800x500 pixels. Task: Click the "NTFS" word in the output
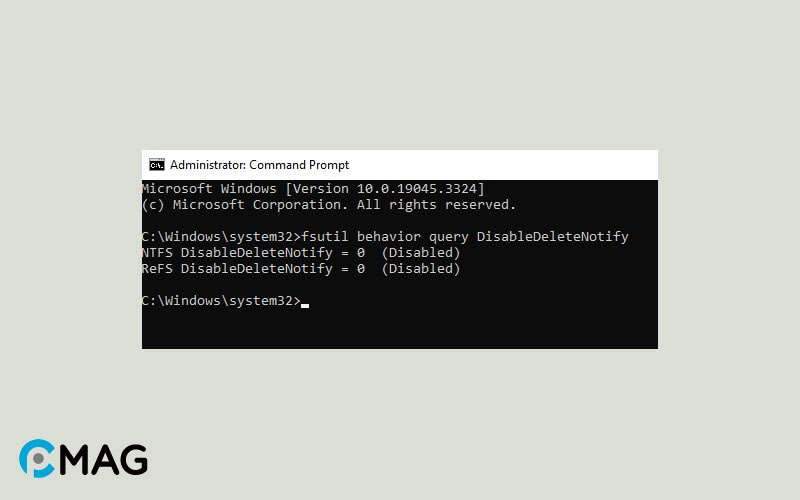(158, 253)
